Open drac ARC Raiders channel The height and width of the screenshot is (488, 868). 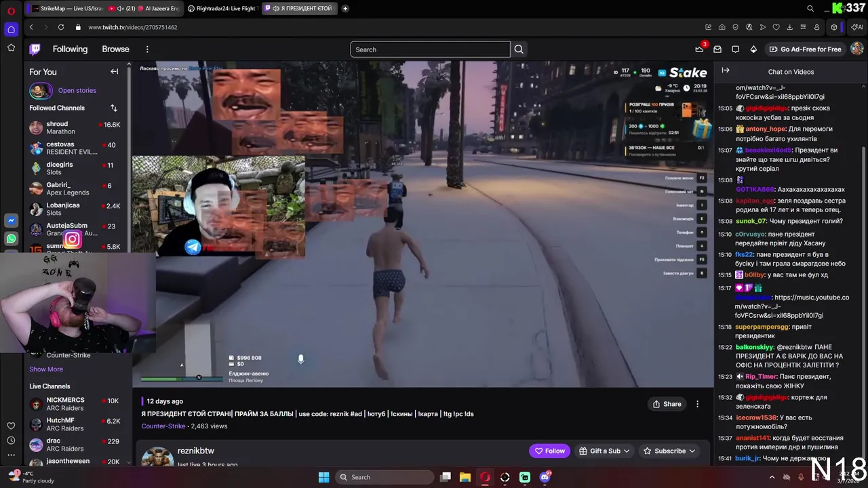tap(75, 445)
